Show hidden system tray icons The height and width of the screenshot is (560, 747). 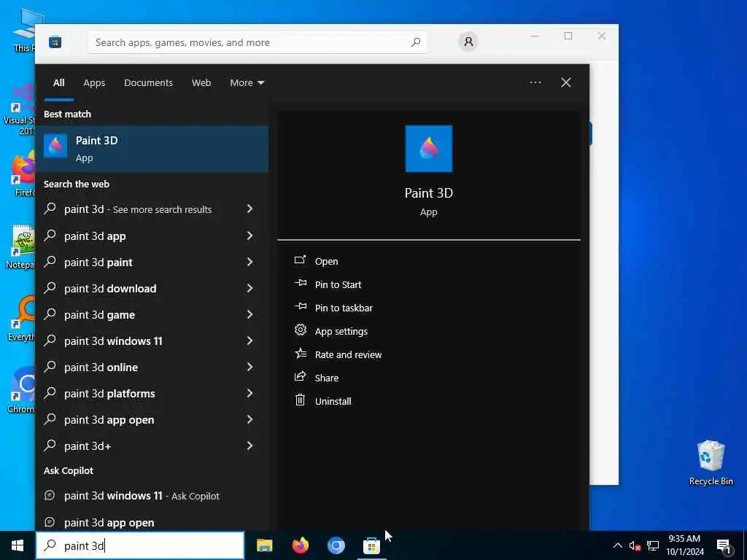(617, 545)
